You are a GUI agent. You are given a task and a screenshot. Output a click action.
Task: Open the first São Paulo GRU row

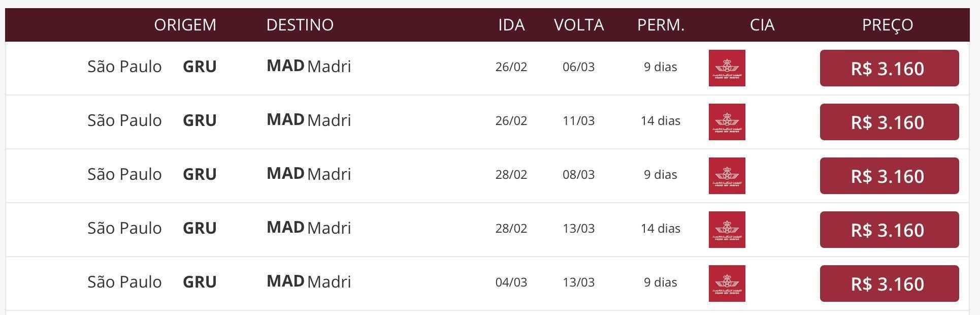487,68
